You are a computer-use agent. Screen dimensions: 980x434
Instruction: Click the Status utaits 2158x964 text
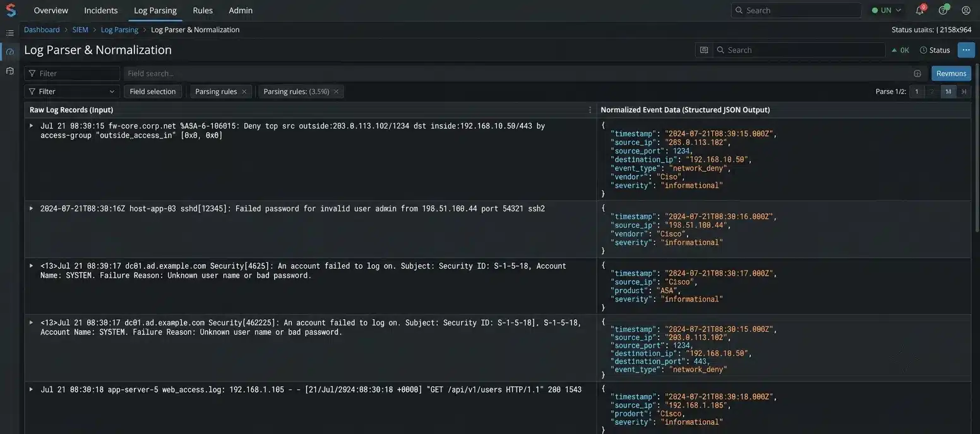tap(931, 30)
